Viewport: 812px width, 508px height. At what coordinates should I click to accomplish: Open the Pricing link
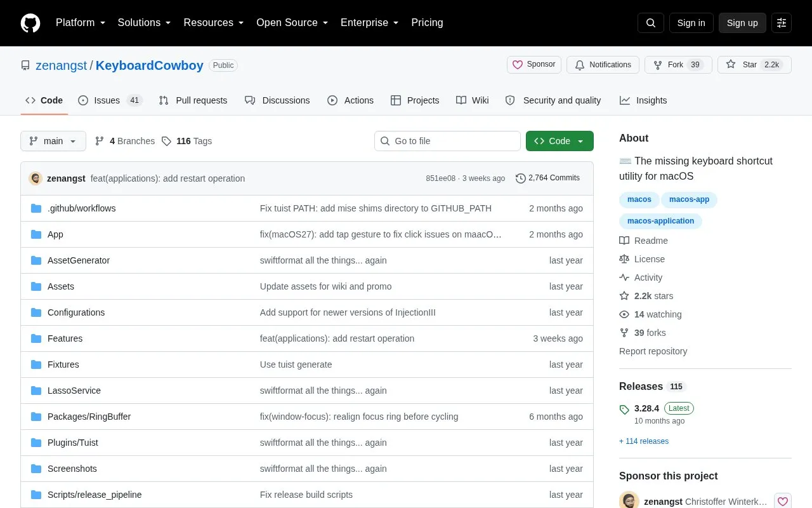pos(427,23)
